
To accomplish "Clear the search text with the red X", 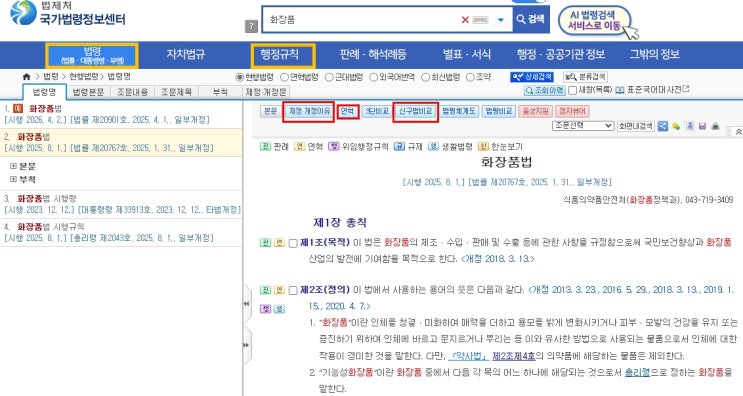I will 465,19.
